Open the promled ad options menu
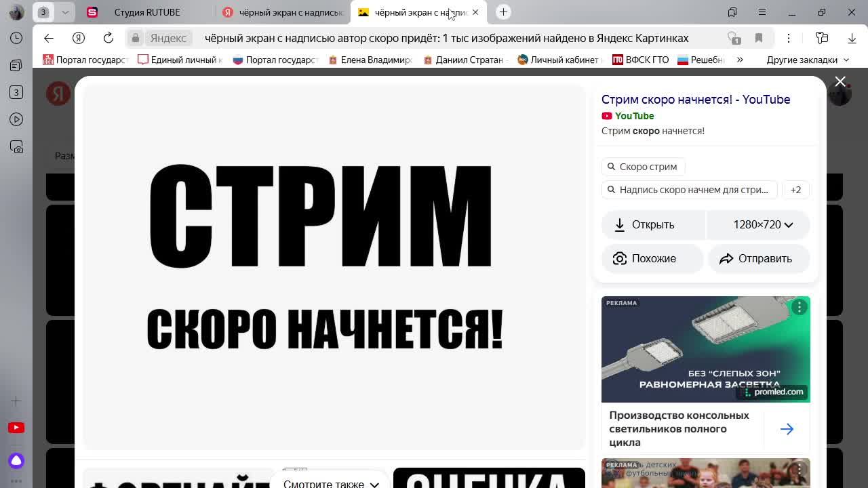The height and width of the screenshot is (488, 868). coord(800,307)
